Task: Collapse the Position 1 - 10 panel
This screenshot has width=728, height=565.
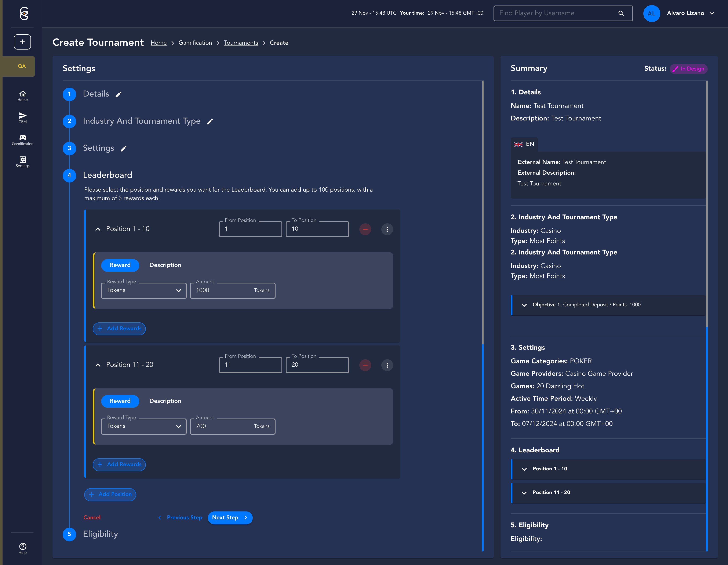Action: tap(98, 229)
